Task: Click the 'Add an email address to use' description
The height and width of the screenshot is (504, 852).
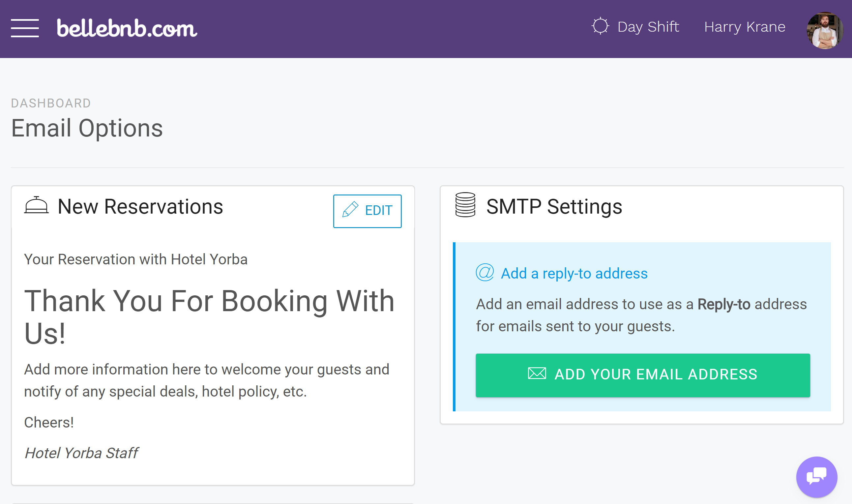Action: 641,315
